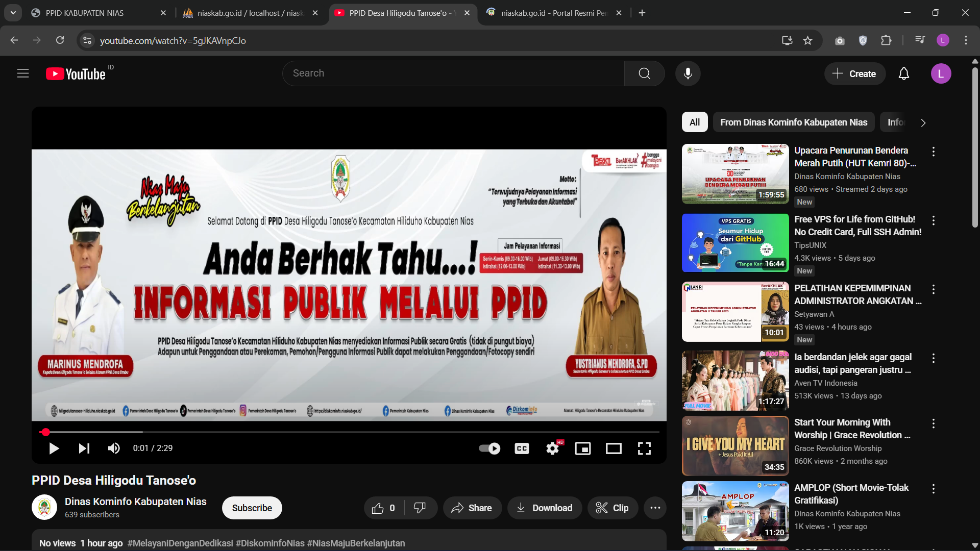Open Chrome profile avatar L
The image size is (980, 551).
(943, 40)
